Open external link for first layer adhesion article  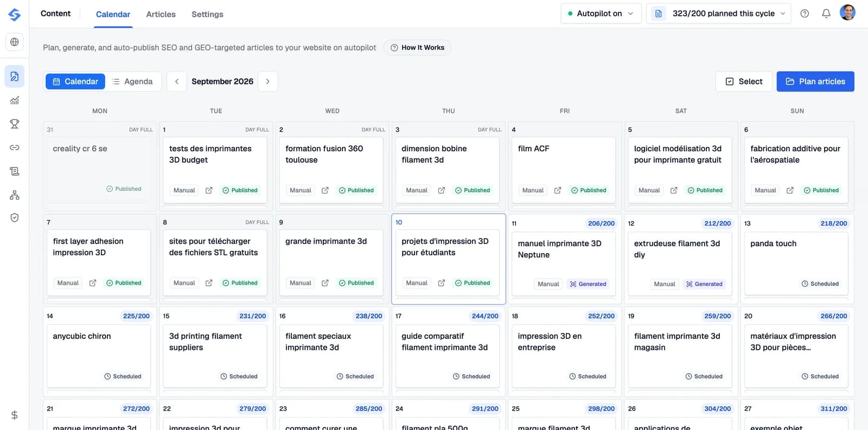[93, 283]
